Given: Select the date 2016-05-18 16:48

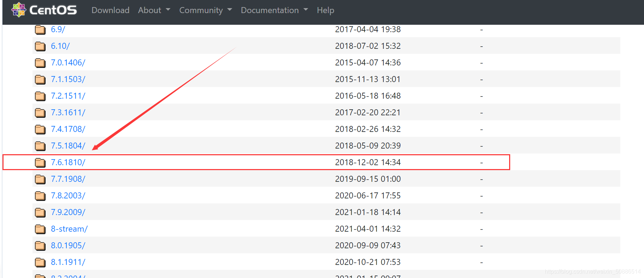Looking at the screenshot, I should click(368, 96).
